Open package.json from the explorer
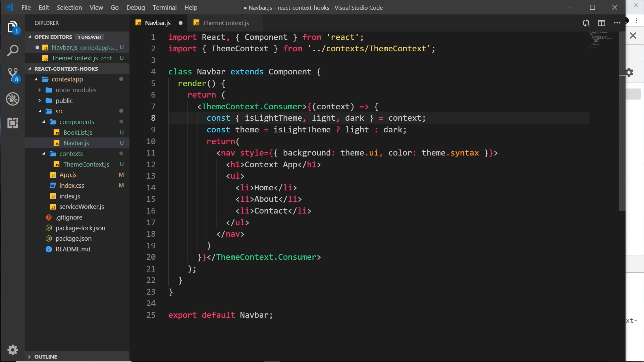The height and width of the screenshot is (362, 644). [73, 239]
